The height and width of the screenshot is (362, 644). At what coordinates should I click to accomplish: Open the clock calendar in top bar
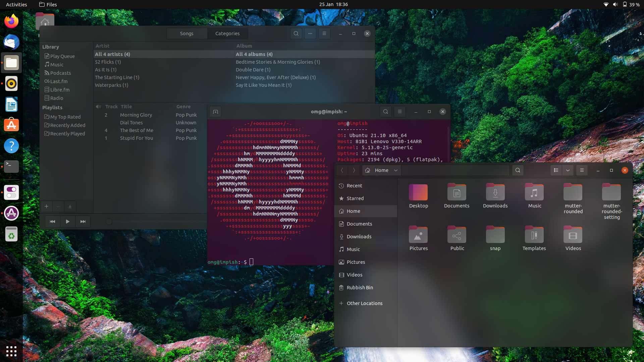click(333, 4)
